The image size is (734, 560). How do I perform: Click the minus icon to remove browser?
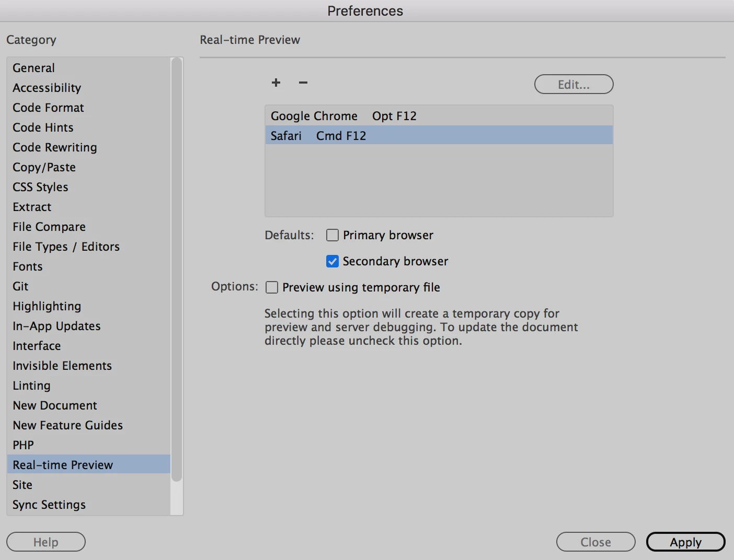pos(303,83)
